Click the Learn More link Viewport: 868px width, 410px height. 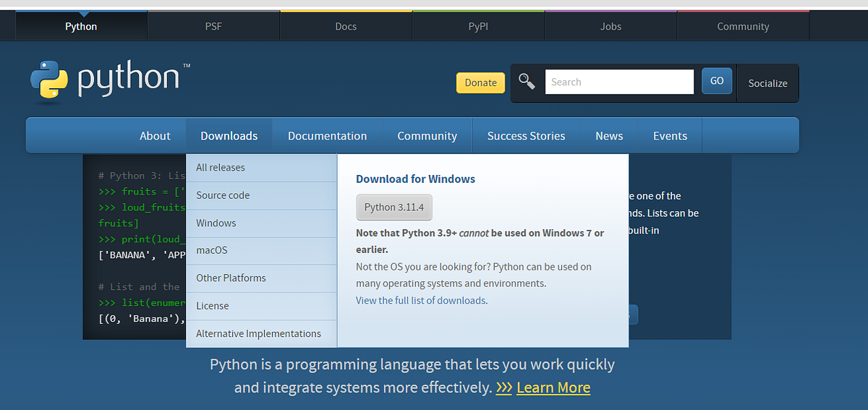pos(553,388)
